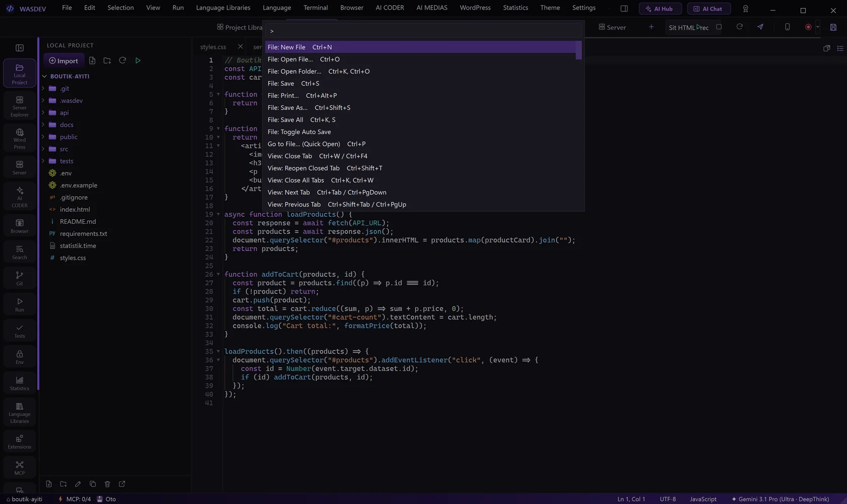This screenshot has height=504, width=847.
Task: Open the Server Explorer sidebar panel
Action: [20, 106]
